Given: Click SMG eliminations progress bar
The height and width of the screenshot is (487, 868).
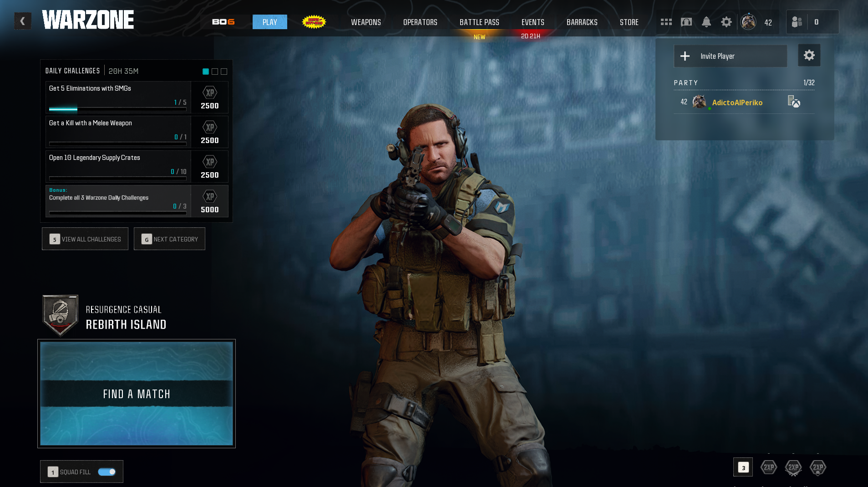Looking at the screenshot, I should (x=118, y=109).
